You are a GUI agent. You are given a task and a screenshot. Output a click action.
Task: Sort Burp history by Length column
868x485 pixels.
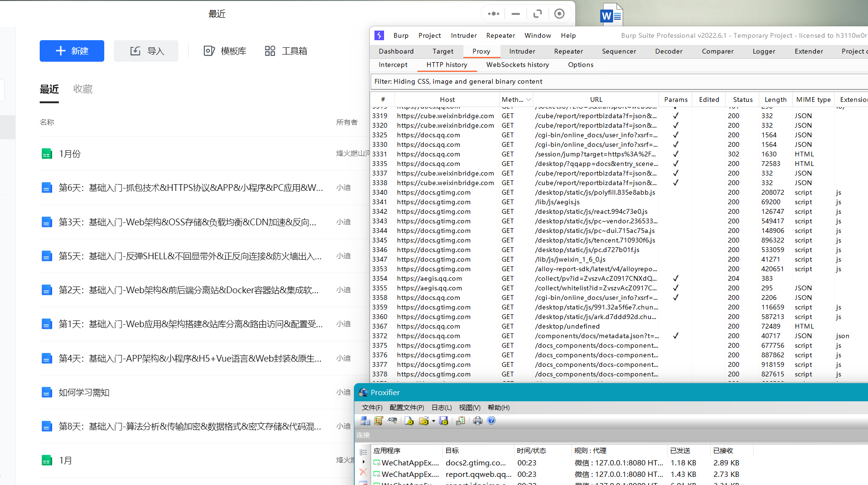pos(775,99)
